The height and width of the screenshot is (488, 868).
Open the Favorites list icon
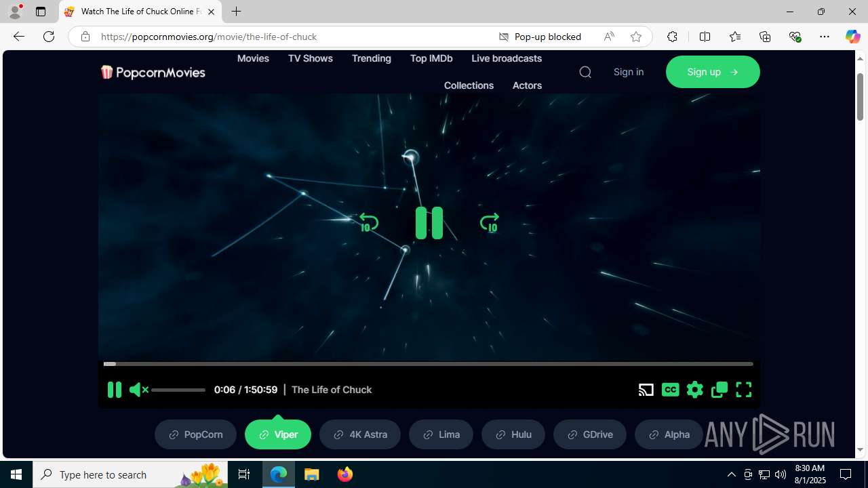734,37
